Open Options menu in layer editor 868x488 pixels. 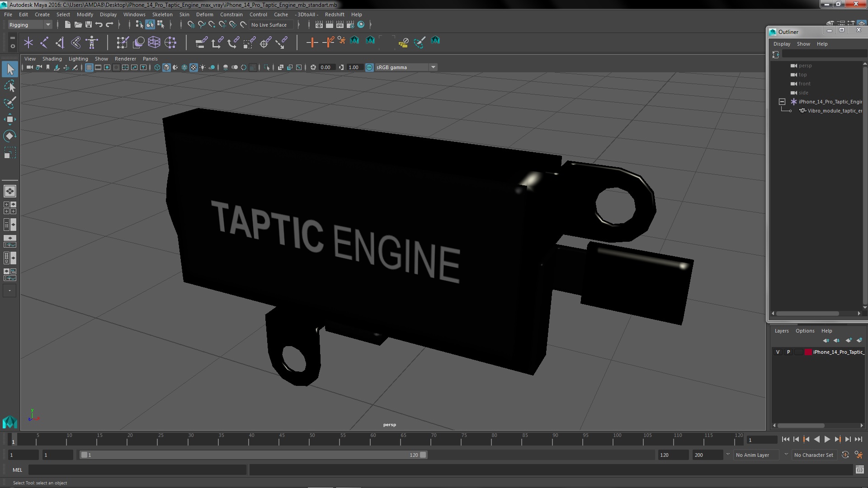coord(805,331)
